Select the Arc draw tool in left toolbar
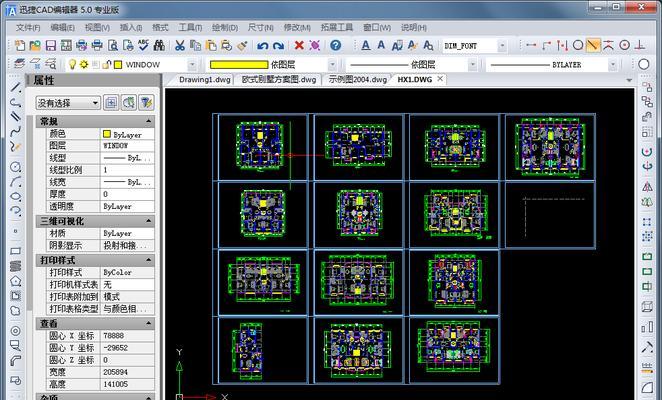Image resolution: width=662 pixels, height=400 pixels. click(x=15, y=182)
